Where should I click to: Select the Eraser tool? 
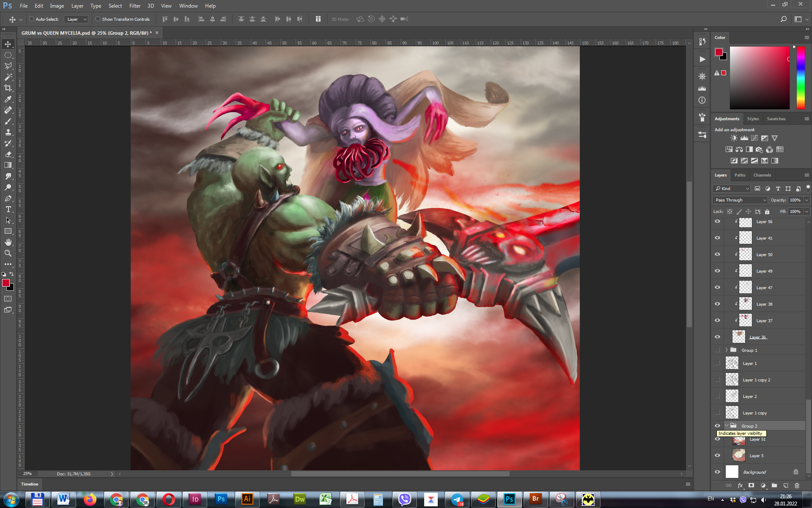pyautogui.click(x=8, y=154)
